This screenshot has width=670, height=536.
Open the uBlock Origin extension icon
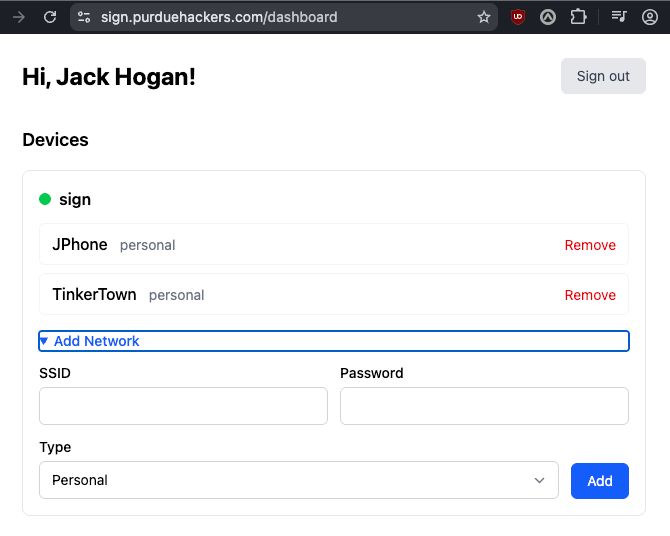[x=517, y=17]
